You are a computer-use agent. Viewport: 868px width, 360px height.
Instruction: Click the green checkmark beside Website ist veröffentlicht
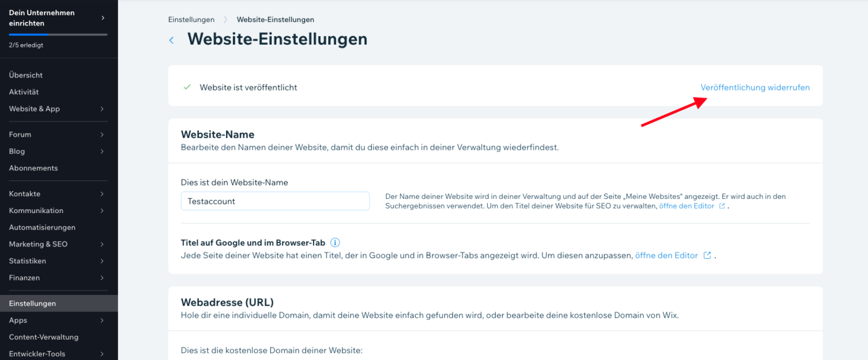tap(186, 88)
